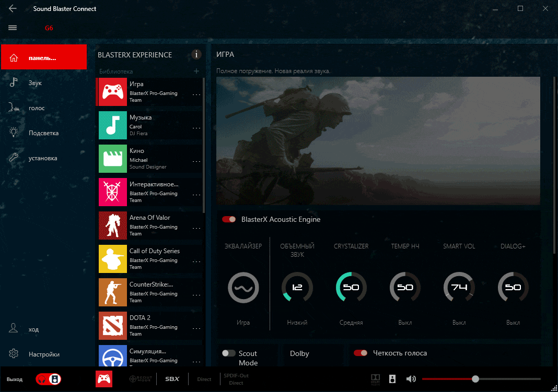This screenshot has width=558, height=392.
Task: Click the SBX icon in bottom bar
Action: click(172, 379)
